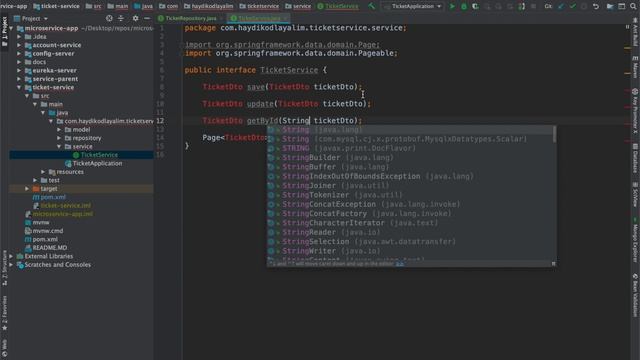Open the Maven tool window
The width and height of the screenshot is (640, 360).
click(x=635, y=66)
